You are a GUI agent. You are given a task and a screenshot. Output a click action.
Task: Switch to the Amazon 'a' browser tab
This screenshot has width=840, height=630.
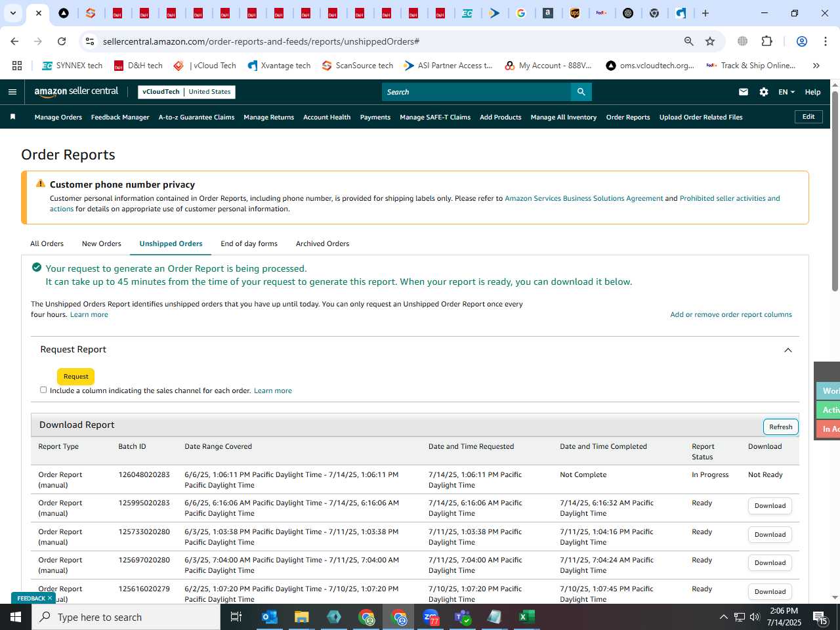[x=547, y=13]
